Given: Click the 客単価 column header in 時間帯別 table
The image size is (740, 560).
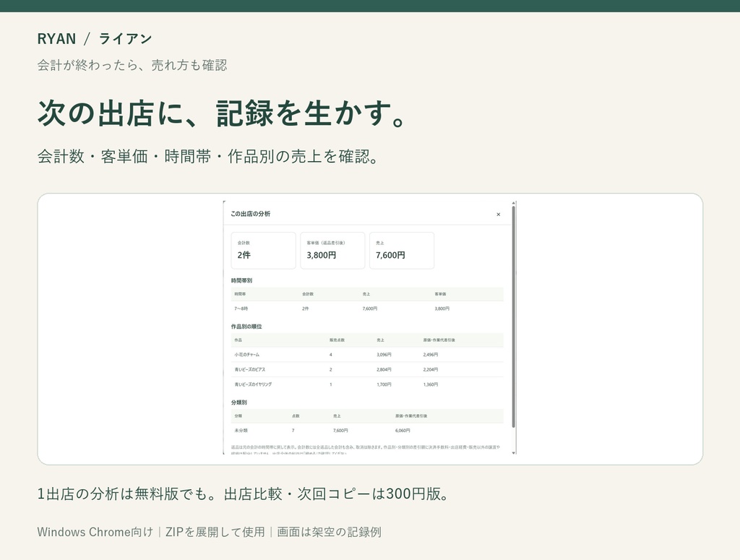Looking at the screenshot, I should click(440, 294).
